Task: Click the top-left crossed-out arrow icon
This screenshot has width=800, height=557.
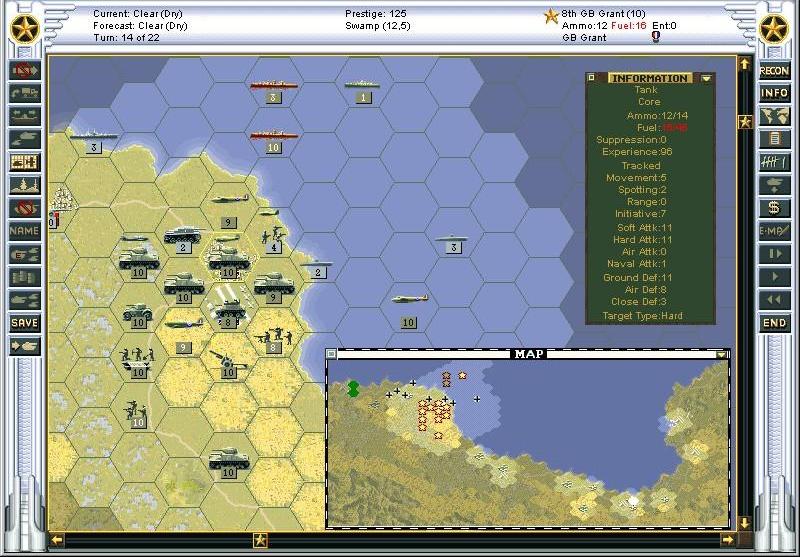Action: [25, 70]
